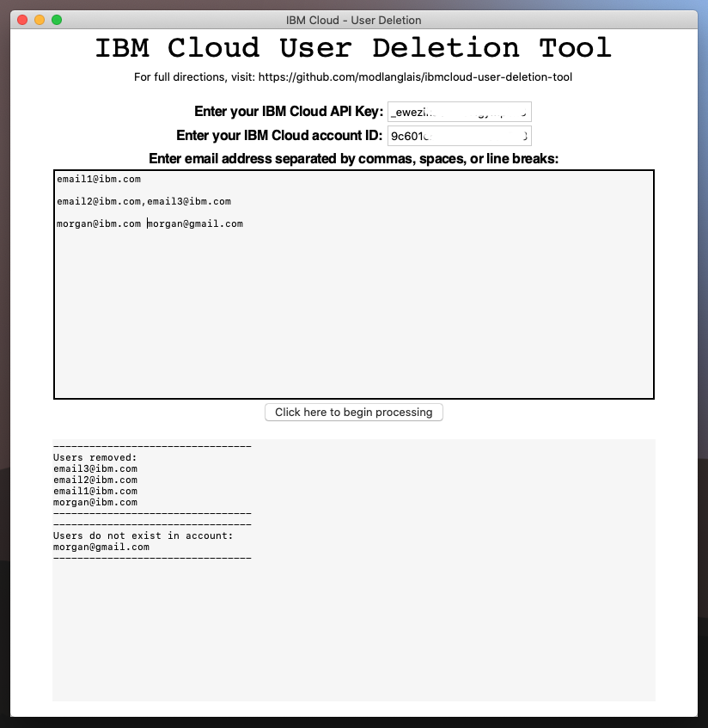Click 'morgan@ibm.com' in the removed users list
708x728 pixels.
point(95,502)
